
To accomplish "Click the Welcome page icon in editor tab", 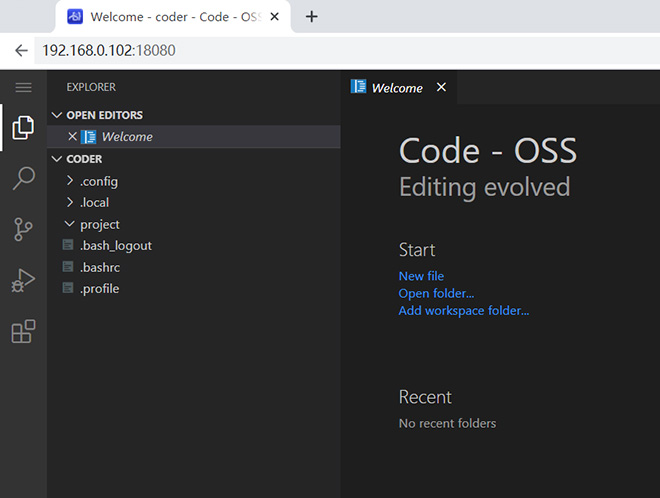I will click(359, 86).
